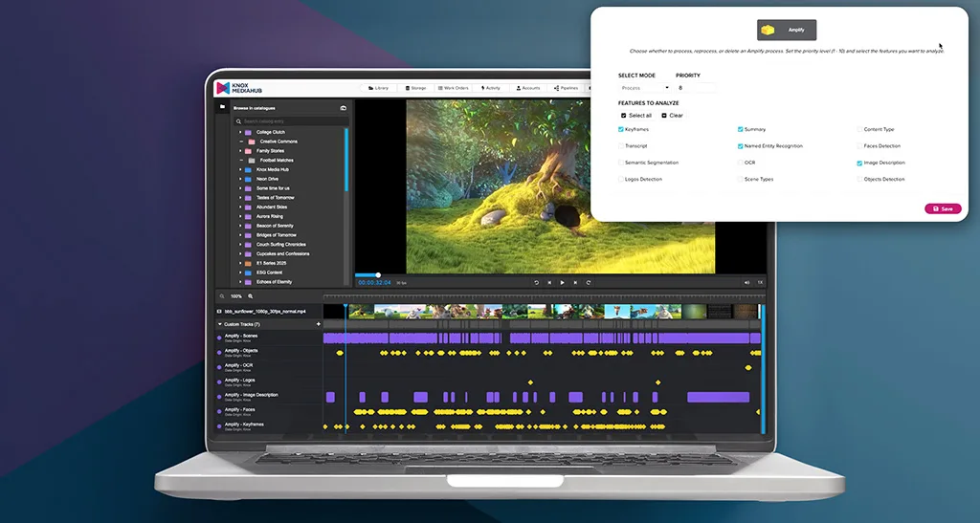Open the Select Mode dropdown showing Process

click(644, 88)
